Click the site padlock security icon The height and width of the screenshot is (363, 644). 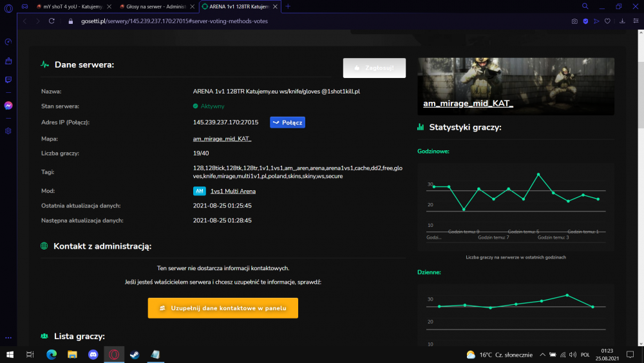[71, 21]
